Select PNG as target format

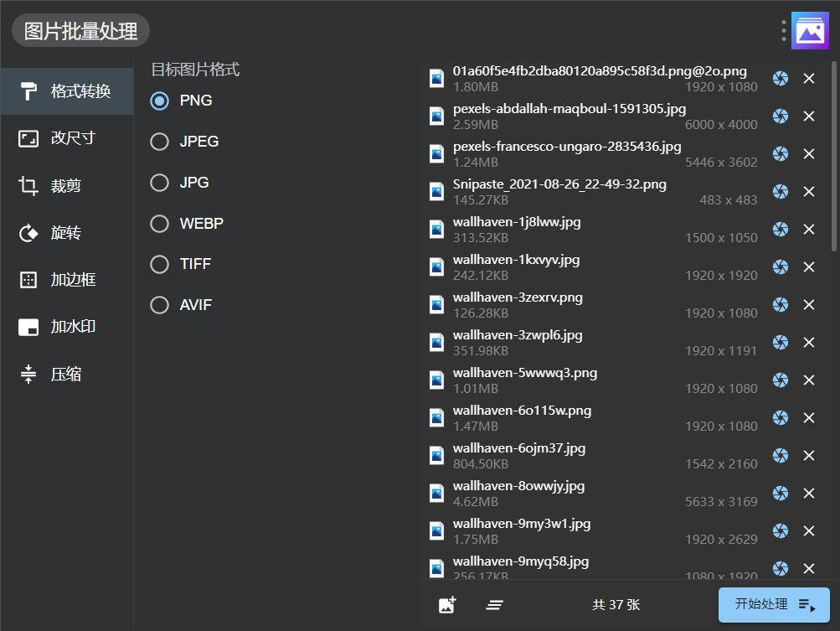(x=160, y=101)
